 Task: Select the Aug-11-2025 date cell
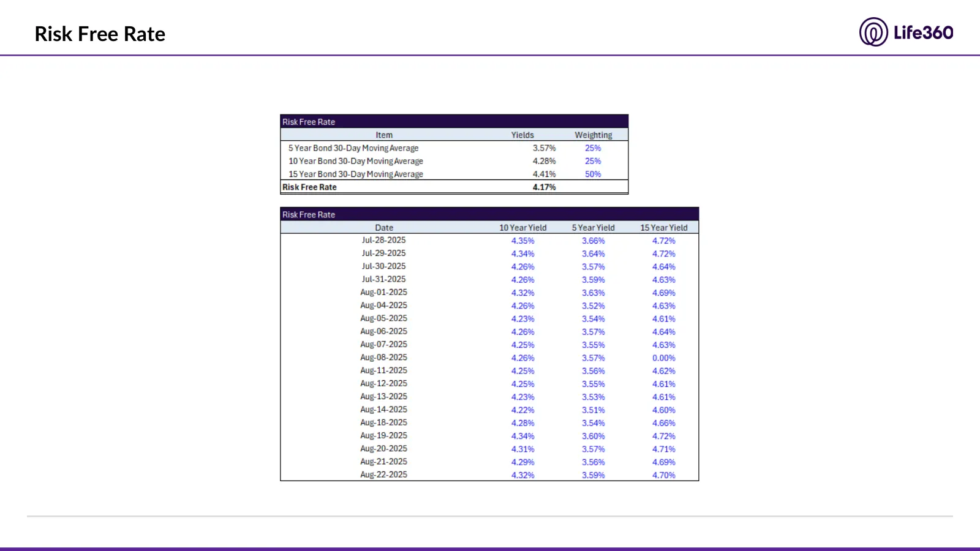[383, 370]
